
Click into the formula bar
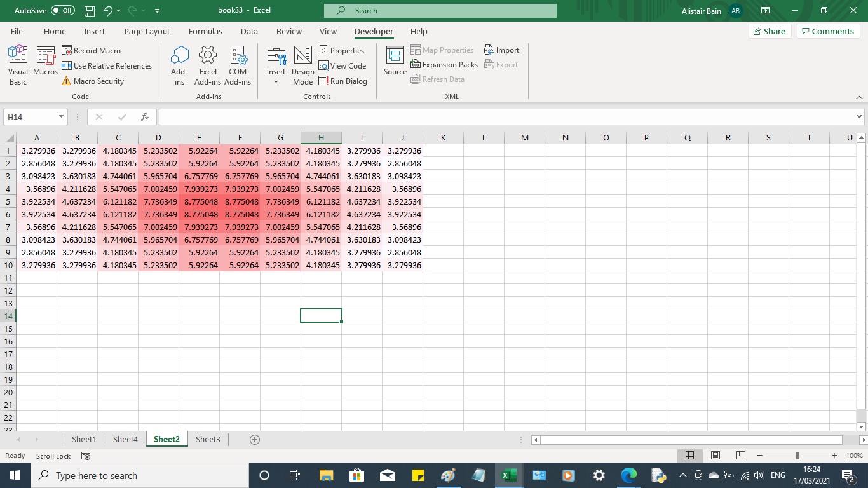[506, 117]
